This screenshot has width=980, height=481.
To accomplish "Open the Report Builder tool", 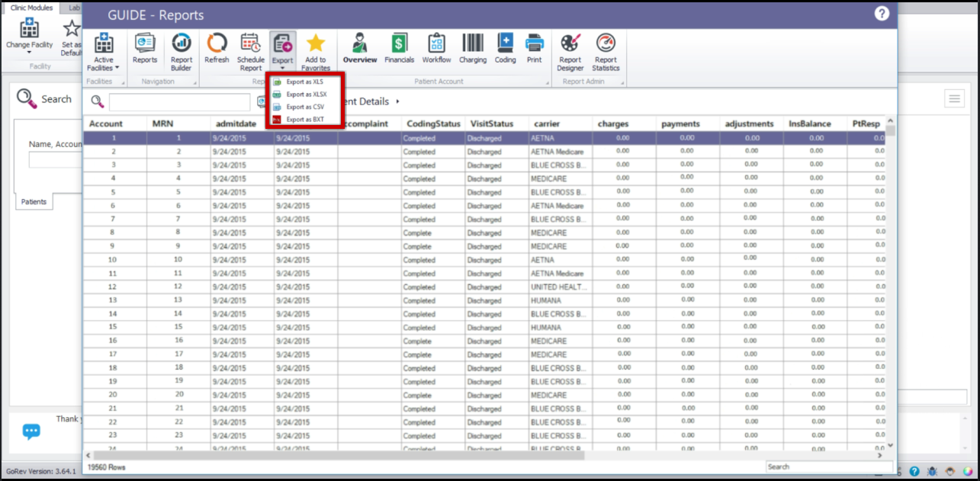I will (x=182, y=53).
